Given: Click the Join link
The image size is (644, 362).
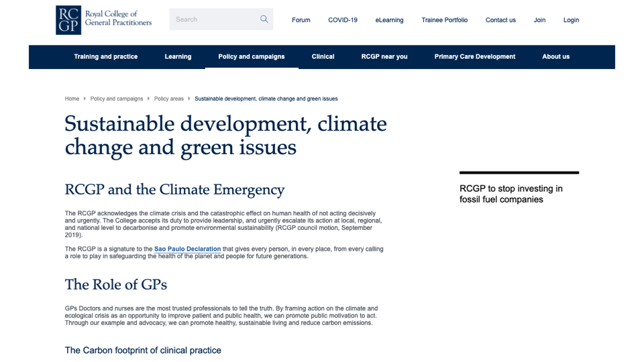Looking at the screenshot, I should [539, 19].
